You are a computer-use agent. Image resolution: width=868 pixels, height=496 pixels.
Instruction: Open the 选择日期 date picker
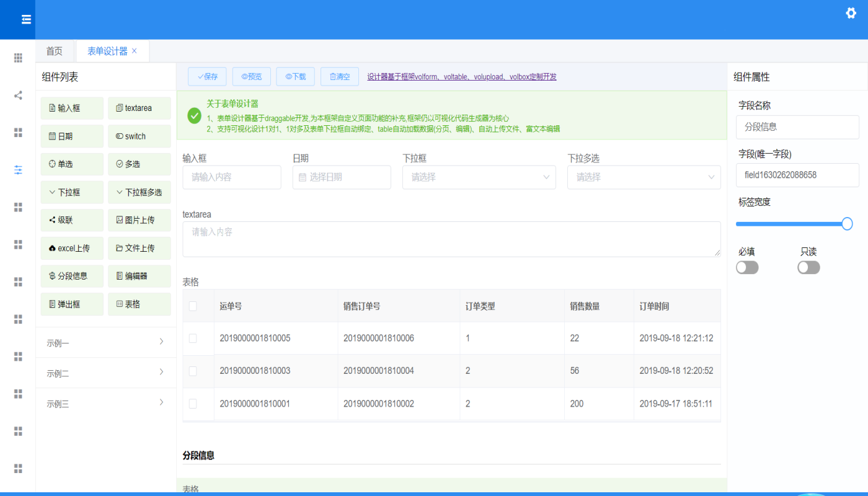[x=342, y=177]
